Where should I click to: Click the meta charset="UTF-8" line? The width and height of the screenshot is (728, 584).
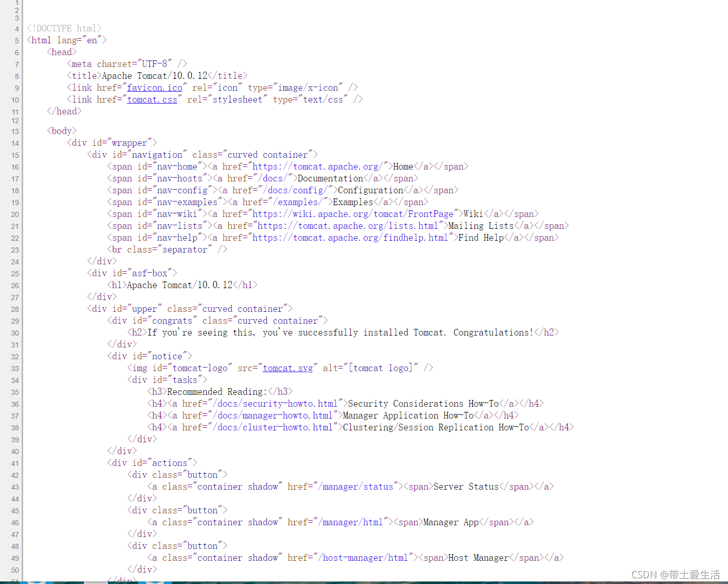pos(127,64)
